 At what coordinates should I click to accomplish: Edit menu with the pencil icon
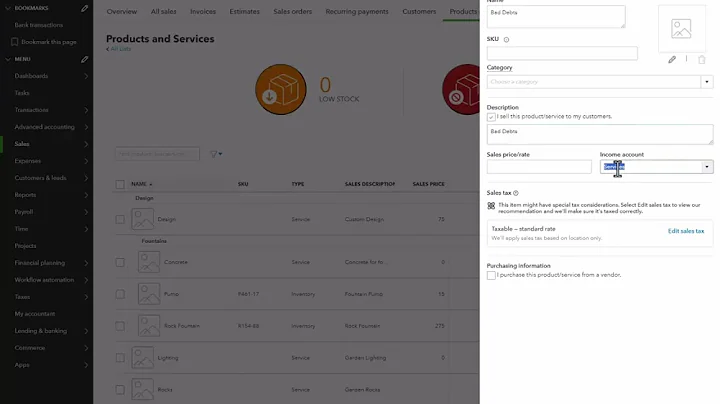point(84,59)
